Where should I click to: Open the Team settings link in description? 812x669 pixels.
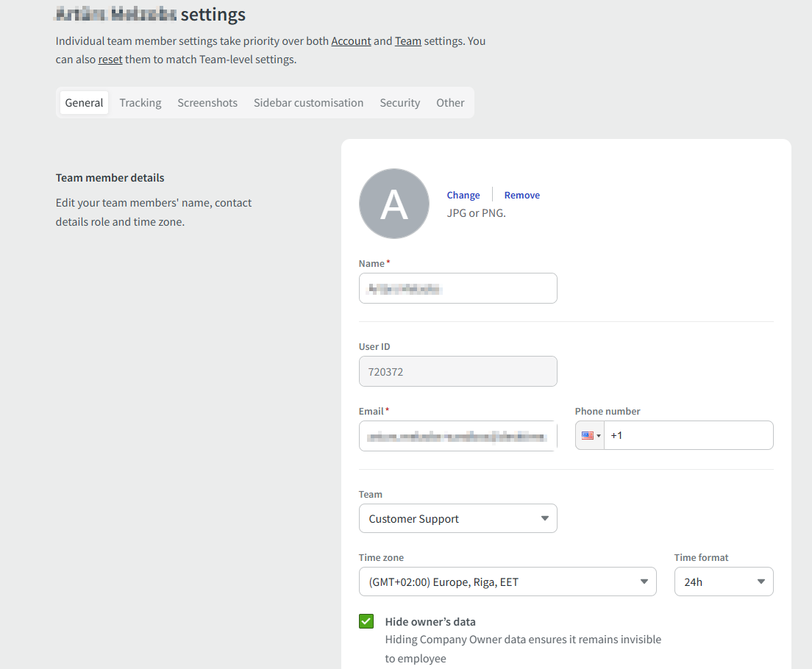pos(407,41)
